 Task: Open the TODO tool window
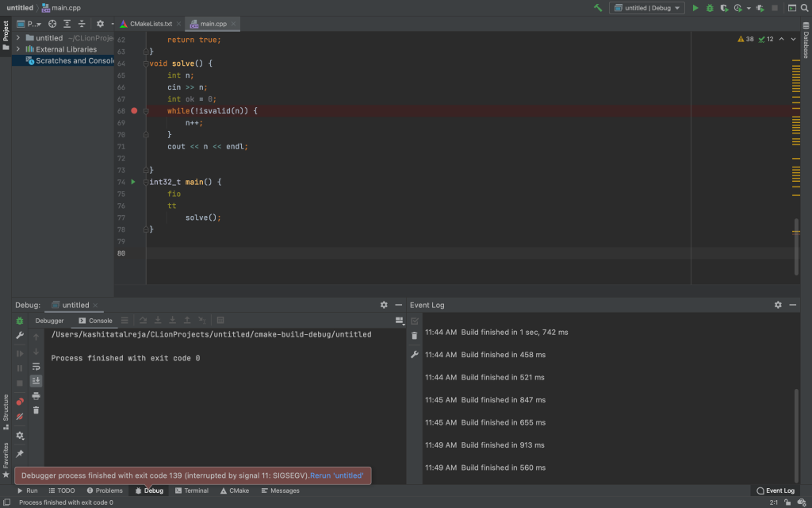62,491
